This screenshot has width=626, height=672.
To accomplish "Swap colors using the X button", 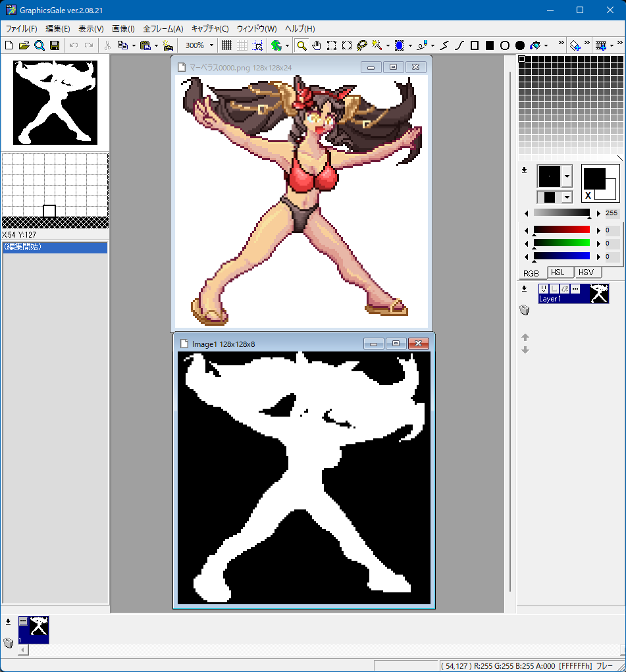I will tap(588, 195).
